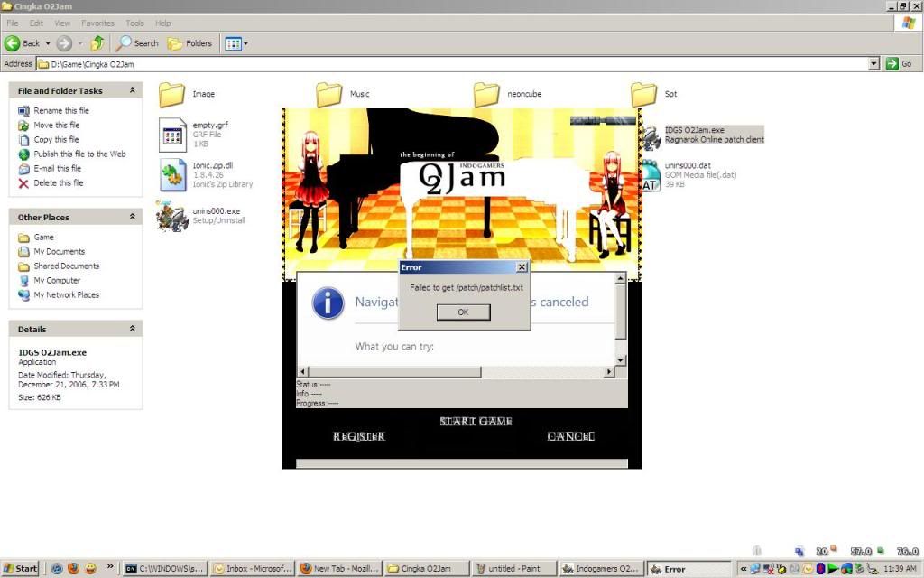924x578 pixels.
Task: Click Rename this file
Action: click(x=61, y=110)
